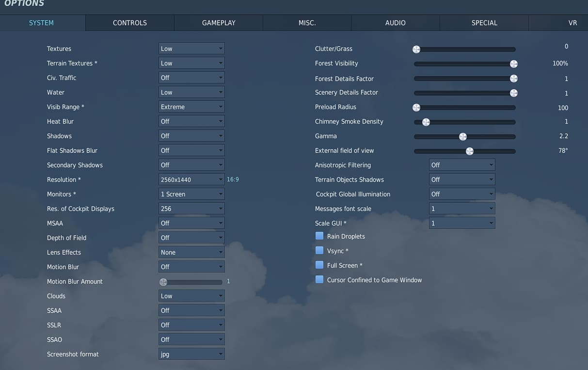Expand the Screenshot format dropdown

pyautogui.click(x=191, y=354)
